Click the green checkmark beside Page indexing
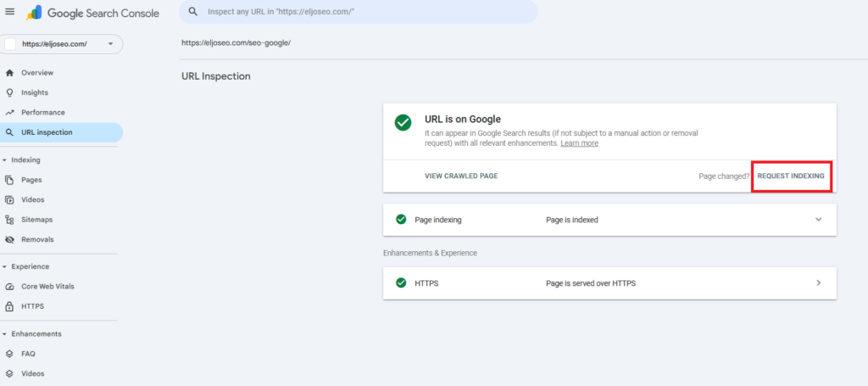This screenshot has height=386, width=868. tap(401, 220)
